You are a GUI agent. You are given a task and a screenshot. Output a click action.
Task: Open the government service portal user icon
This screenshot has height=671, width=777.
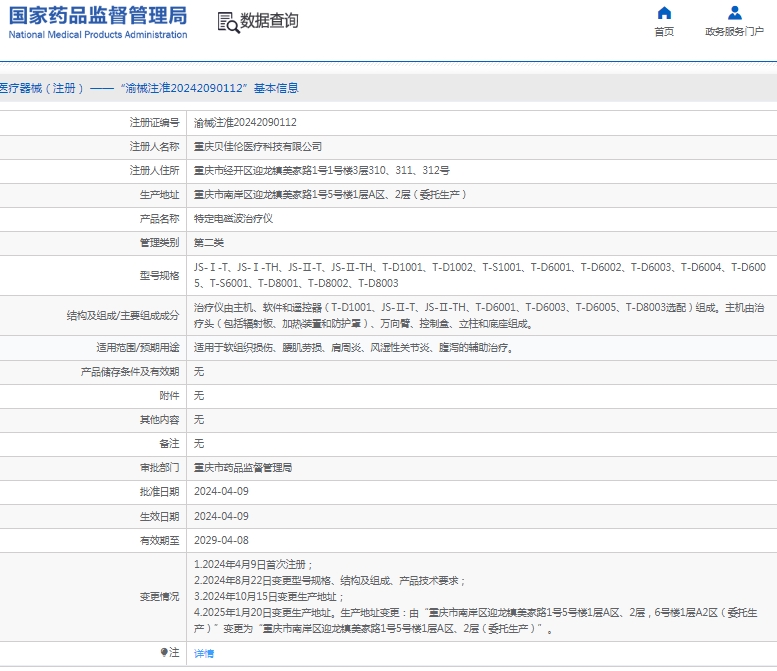click(734, 13)
